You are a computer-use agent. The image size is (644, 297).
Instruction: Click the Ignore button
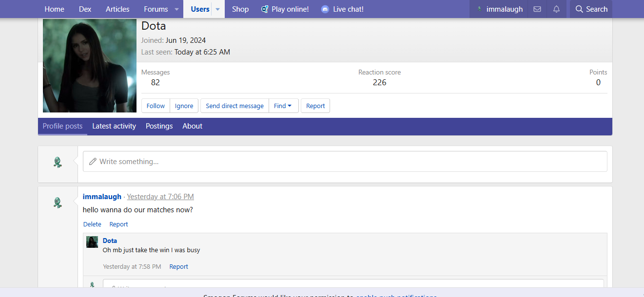pyautogui.click(x=184, y=106)
